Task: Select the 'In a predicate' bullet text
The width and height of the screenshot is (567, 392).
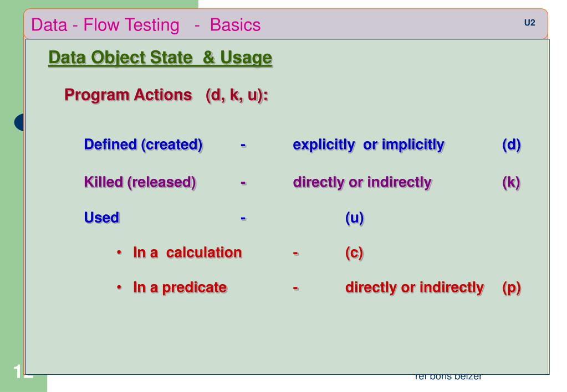Action: pyautogui.click(x=180, y=287)
